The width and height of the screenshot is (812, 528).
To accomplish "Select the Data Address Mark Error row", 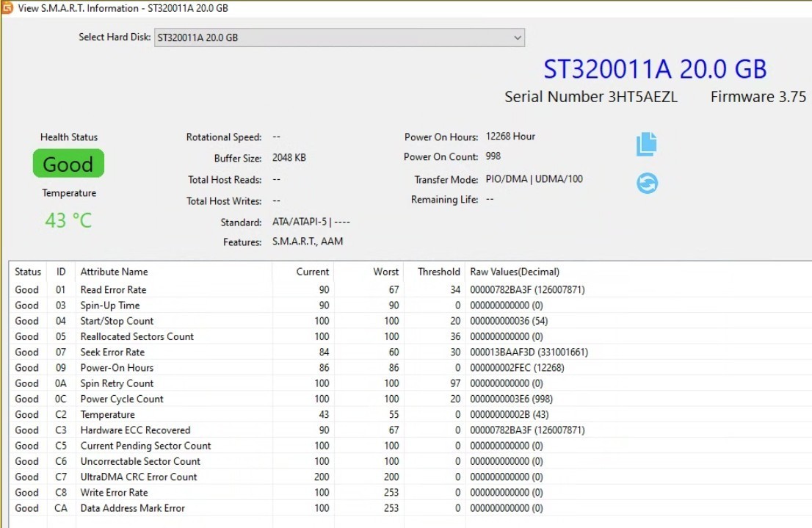I will pos(410,507).
